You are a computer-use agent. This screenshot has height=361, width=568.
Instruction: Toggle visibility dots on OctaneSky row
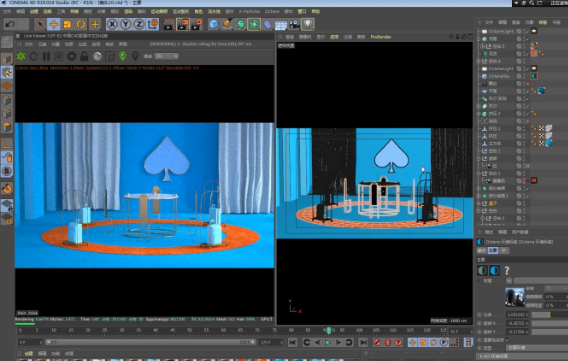pyautogui.click(x=524, y=76)
